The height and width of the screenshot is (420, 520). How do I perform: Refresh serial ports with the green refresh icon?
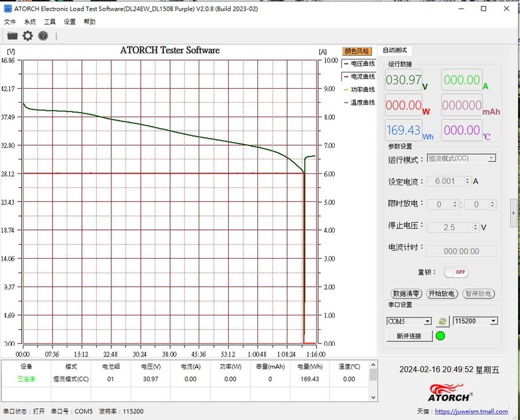[x=442, y=321]
